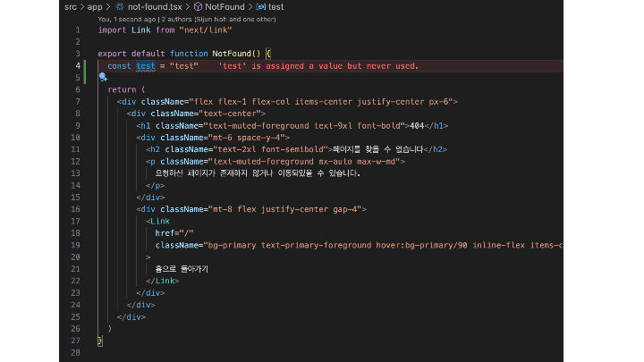Click the NotFound cube symbol icon
Image resolution: width=644 pixels, height=362 pixels.
[198, 6]
